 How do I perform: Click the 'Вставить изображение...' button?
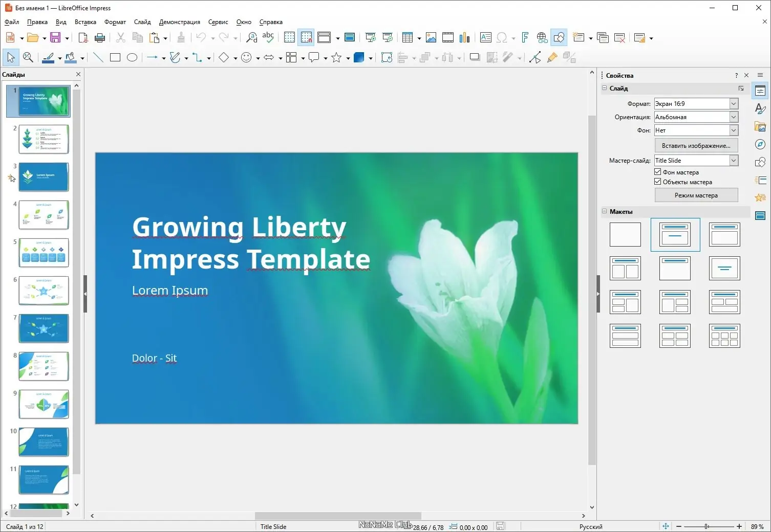tap(696, 146)
